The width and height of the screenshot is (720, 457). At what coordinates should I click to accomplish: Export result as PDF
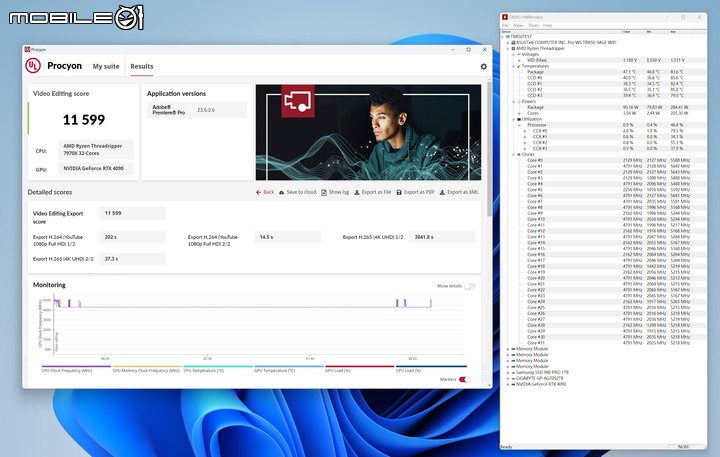click(x=415, y=192)
